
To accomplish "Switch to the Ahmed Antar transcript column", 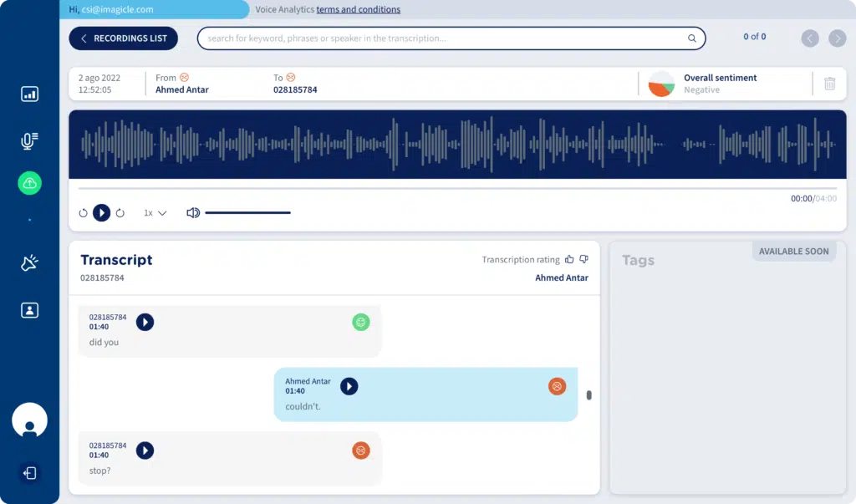I will pos(561,277).
